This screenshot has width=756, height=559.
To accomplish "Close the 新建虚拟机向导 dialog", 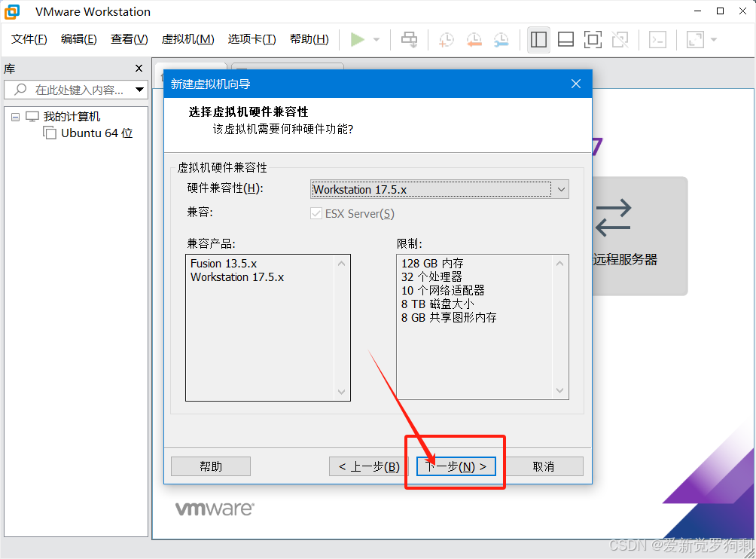I will click(576, 84).
